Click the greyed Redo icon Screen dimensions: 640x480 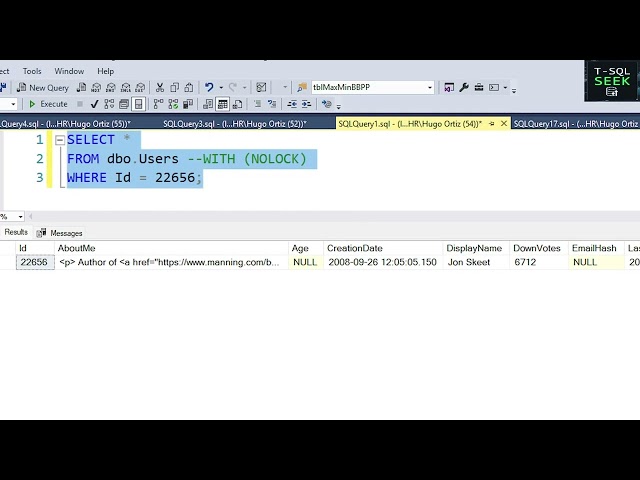[x=233, y=87]
